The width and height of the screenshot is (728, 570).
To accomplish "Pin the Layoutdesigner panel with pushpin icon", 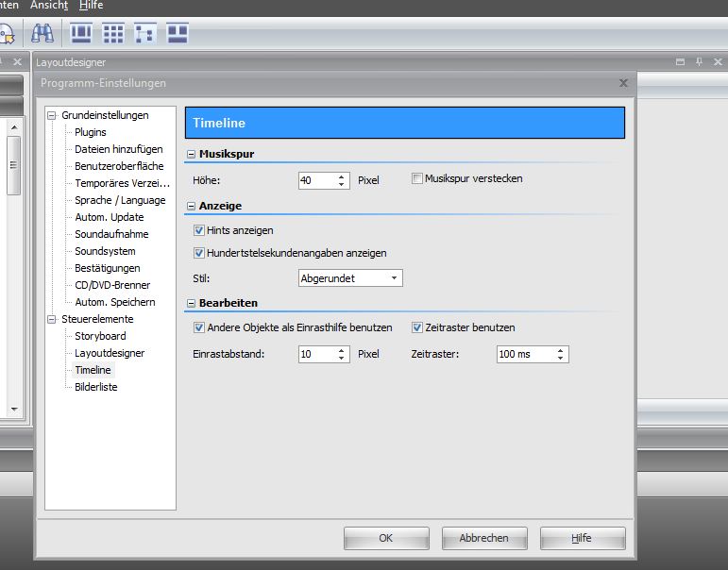I will [699, 62].
